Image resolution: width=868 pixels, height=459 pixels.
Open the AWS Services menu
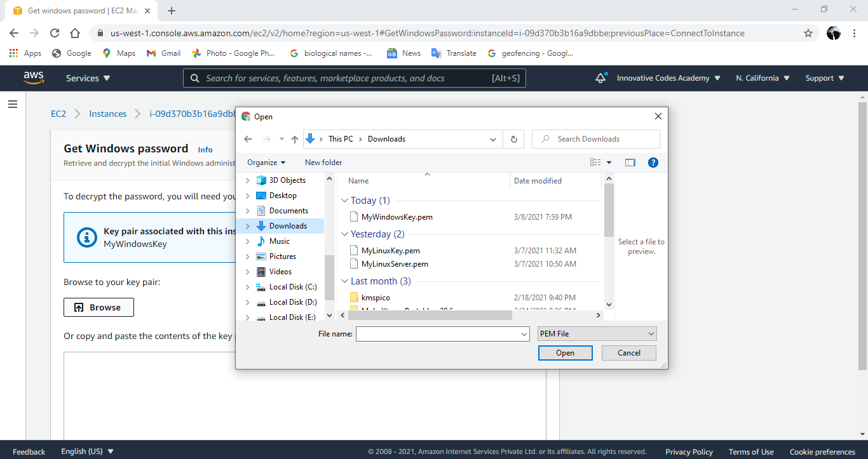pyautogui.click(x=88, y=78)
